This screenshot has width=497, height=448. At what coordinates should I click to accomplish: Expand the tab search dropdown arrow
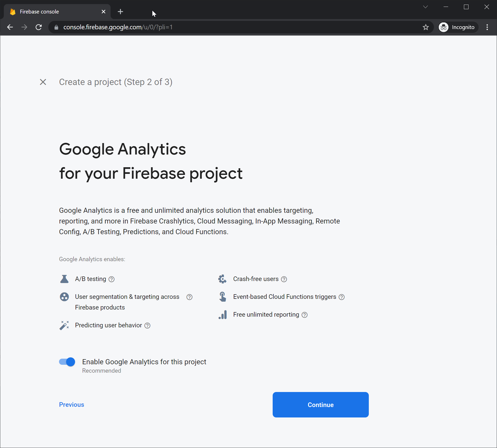[x=425, y=7]
